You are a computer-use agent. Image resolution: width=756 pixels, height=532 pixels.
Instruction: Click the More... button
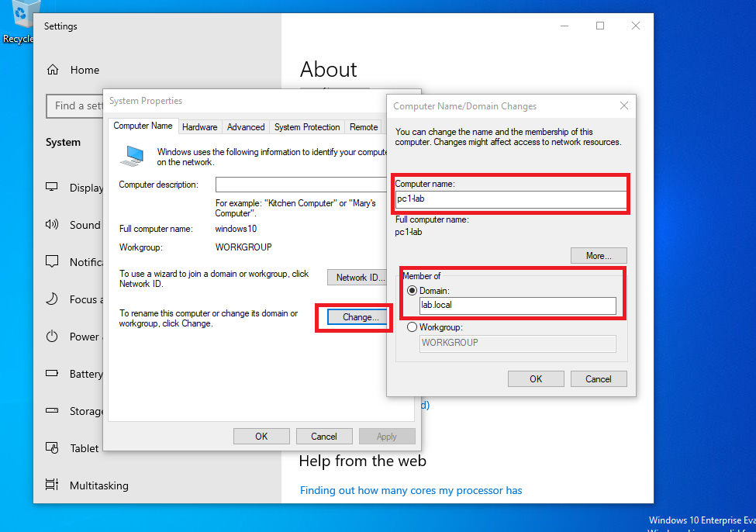[x=599, y=256]
